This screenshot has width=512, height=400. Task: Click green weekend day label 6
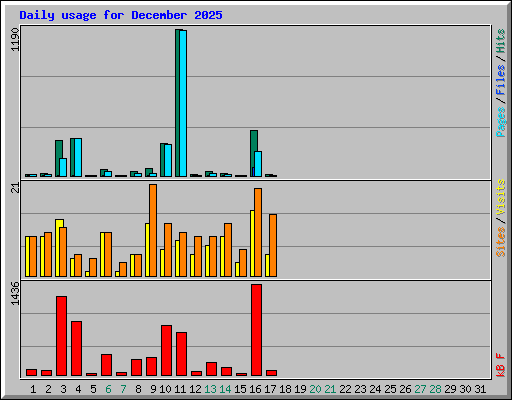[x=108, y=389]
